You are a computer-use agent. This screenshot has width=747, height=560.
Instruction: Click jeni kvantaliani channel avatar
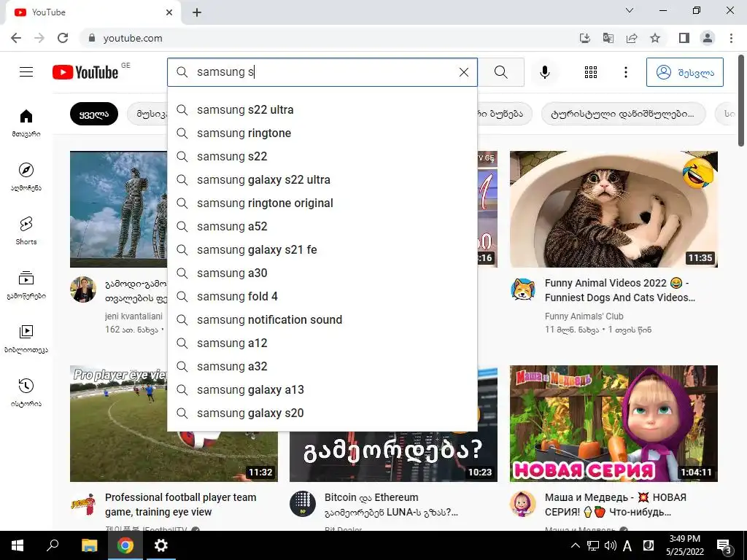[83, 289]
